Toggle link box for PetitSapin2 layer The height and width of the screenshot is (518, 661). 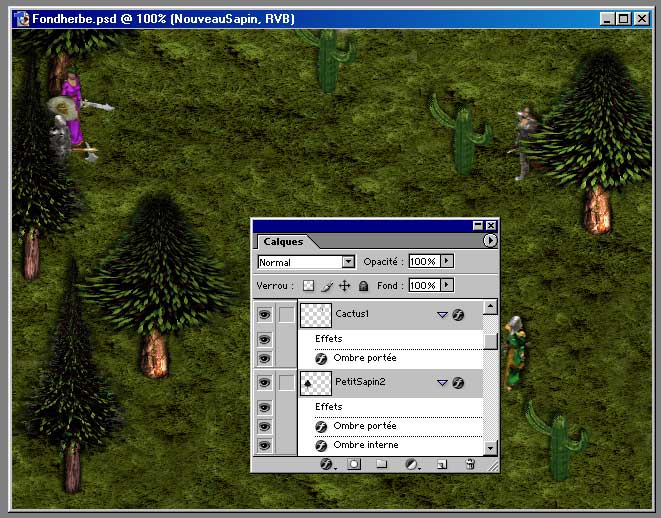[x=287, y=382]
